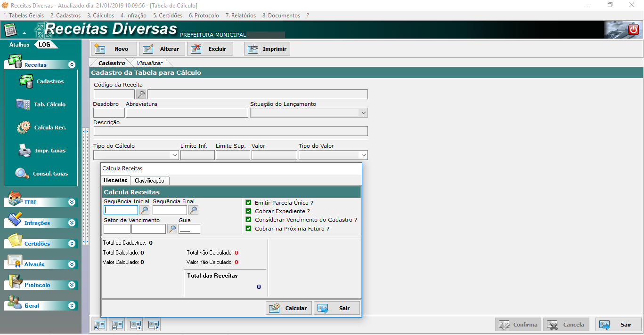This screenshot has height=335, width=644.
Task: Switch to the Classificação tab
Action: tap(149, 181)
